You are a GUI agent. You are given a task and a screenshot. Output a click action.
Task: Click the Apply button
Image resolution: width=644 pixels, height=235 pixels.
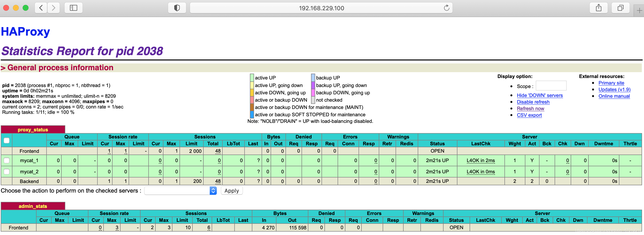pyautogui.click(x=232, y=191)
